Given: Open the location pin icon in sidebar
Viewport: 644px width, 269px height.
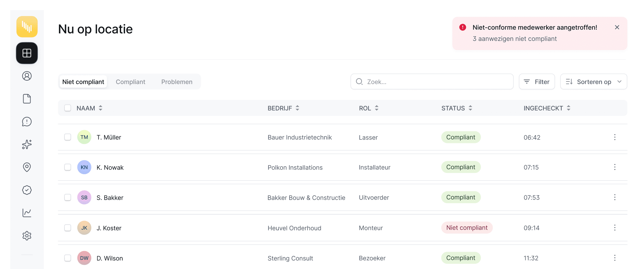Looking at the screenshot, I should [x=27, y=167].
